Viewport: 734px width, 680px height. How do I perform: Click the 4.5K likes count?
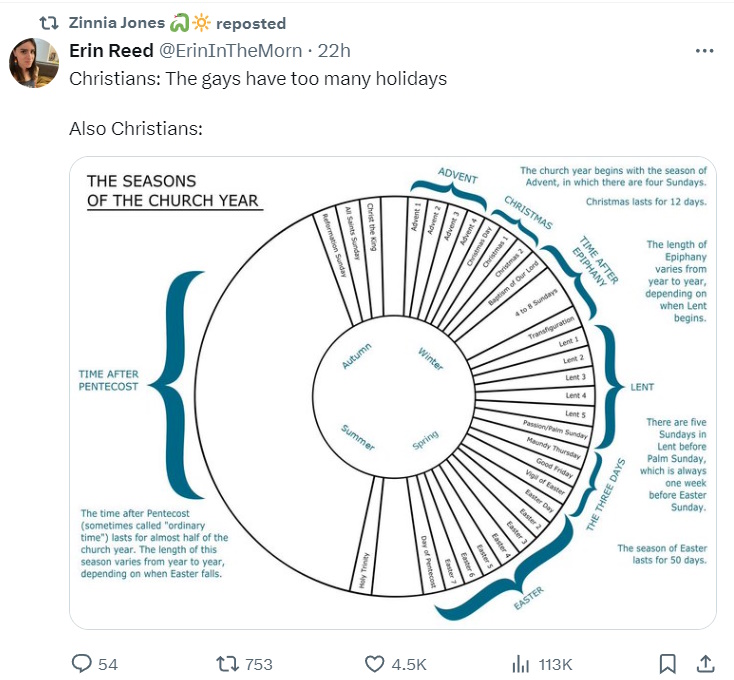(x=408, y=664)
